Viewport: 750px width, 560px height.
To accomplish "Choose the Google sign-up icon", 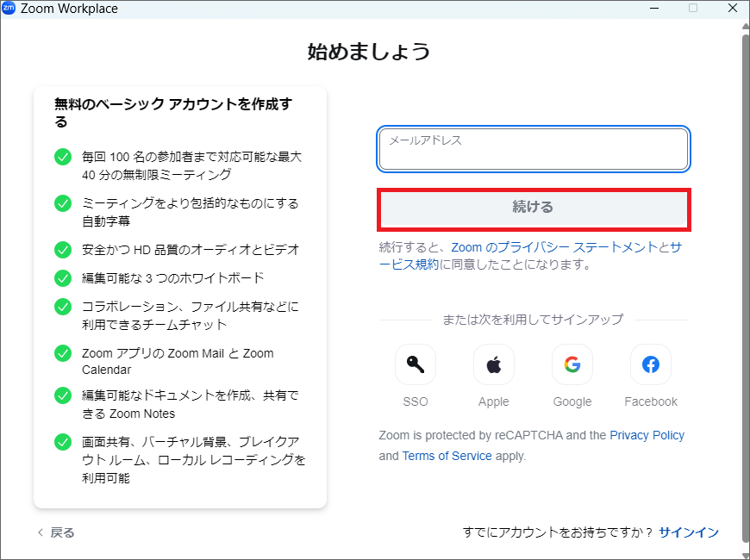I will pos(572,364).
